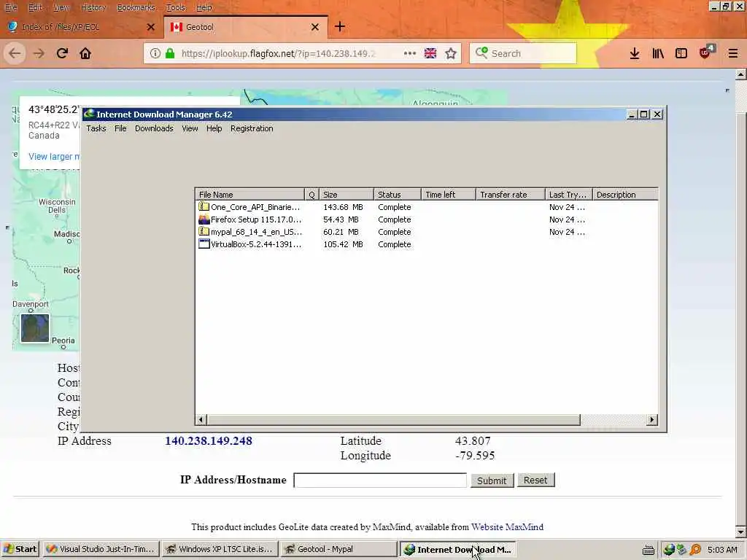The image size is (747, 560).
Task: Click the browser Search box
Action: tap(523, 53)
